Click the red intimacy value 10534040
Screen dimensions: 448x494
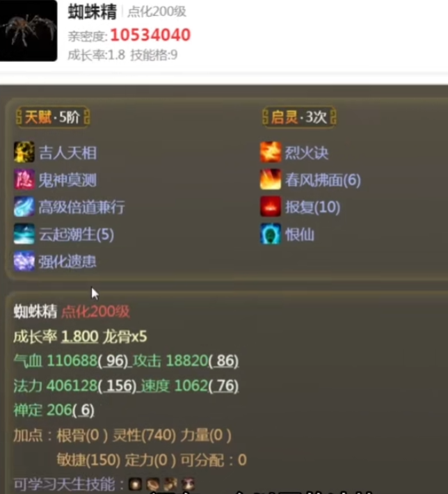point(150,35)
